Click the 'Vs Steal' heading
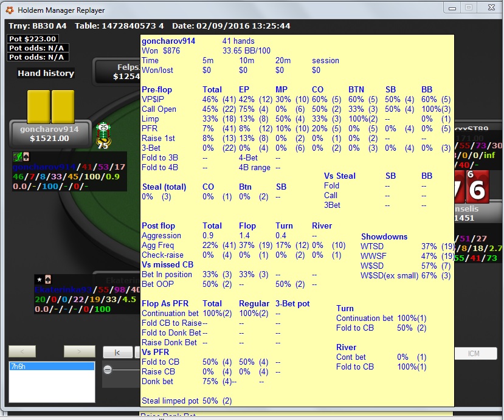Screen dimensions: 504x420 340,176
